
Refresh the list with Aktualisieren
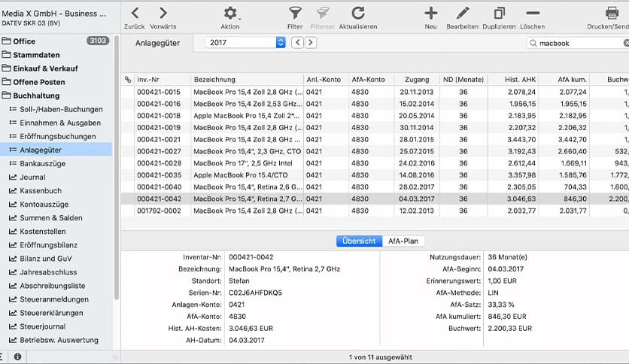(x=358, y=14)
